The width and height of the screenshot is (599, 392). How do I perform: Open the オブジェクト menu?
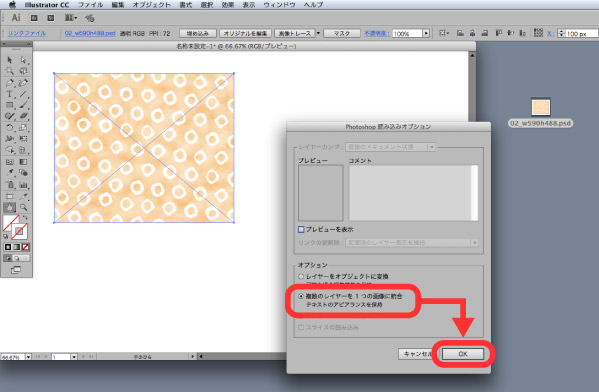pyautogui.click(x=152, y=5)
